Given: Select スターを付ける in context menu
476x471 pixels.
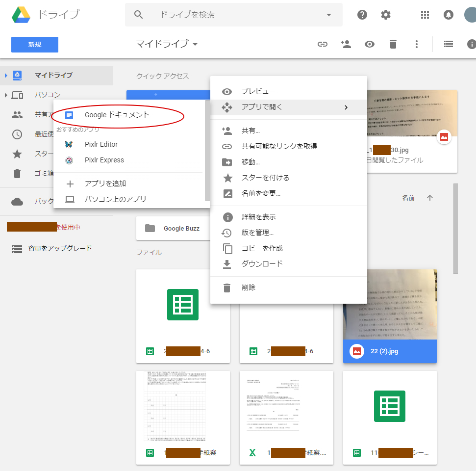Looking at the screenshot, I should (288, 178).
